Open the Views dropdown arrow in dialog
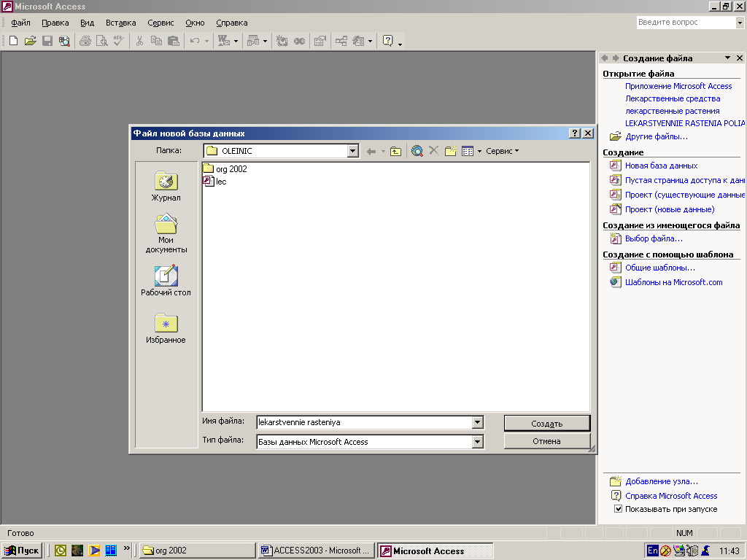The image size is (747, 560). click(x=479, y=152)
